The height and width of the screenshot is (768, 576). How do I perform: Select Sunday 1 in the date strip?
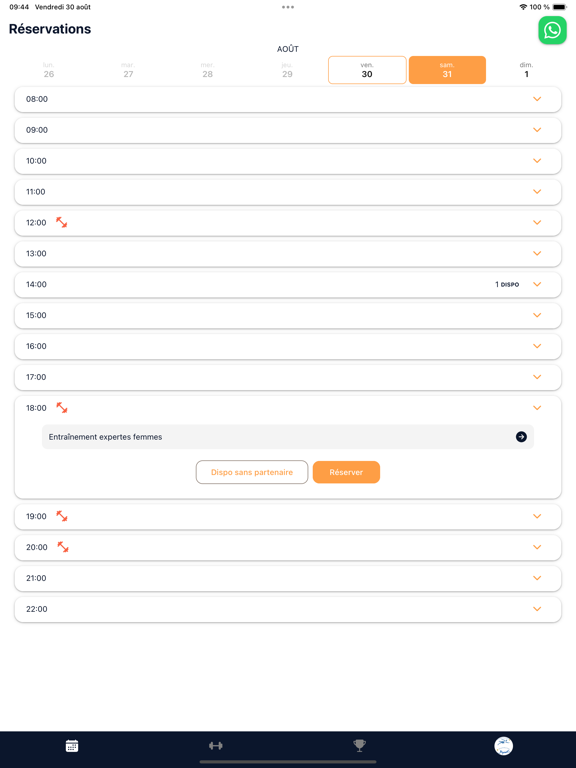point(527,70)
